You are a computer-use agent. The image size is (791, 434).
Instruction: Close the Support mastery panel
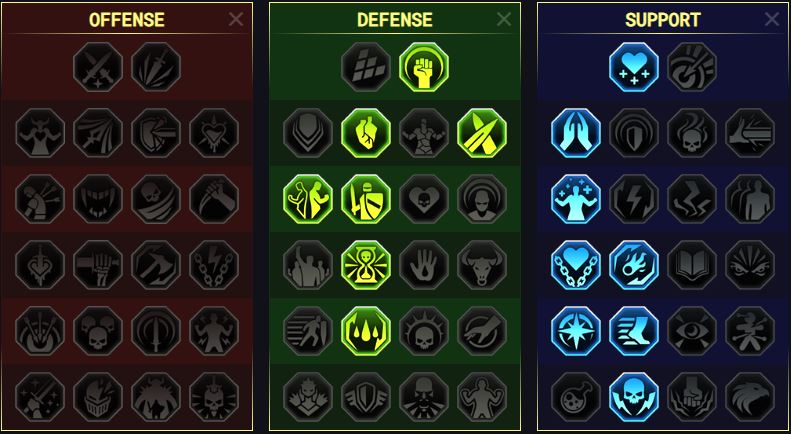(x=772, y=19)
